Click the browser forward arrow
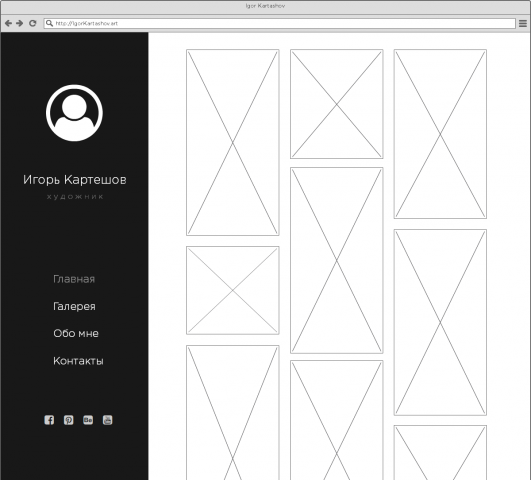 [20, 23]
